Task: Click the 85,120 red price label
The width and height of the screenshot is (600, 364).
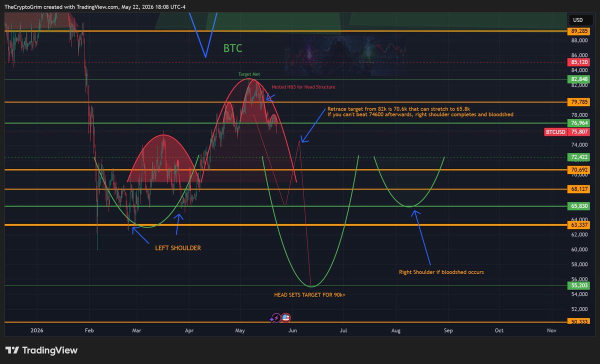Action: [580, 62]
